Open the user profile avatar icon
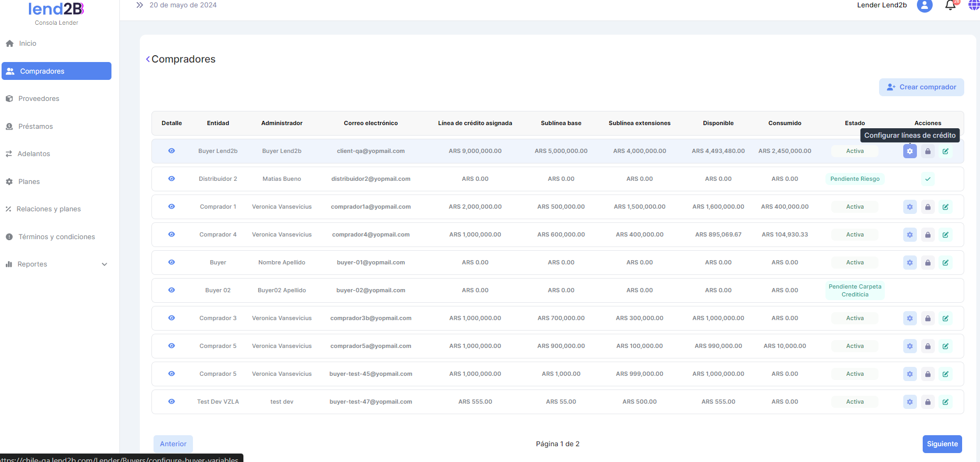The width and height of the screenshot is (980, 462). tap(924, 5)
